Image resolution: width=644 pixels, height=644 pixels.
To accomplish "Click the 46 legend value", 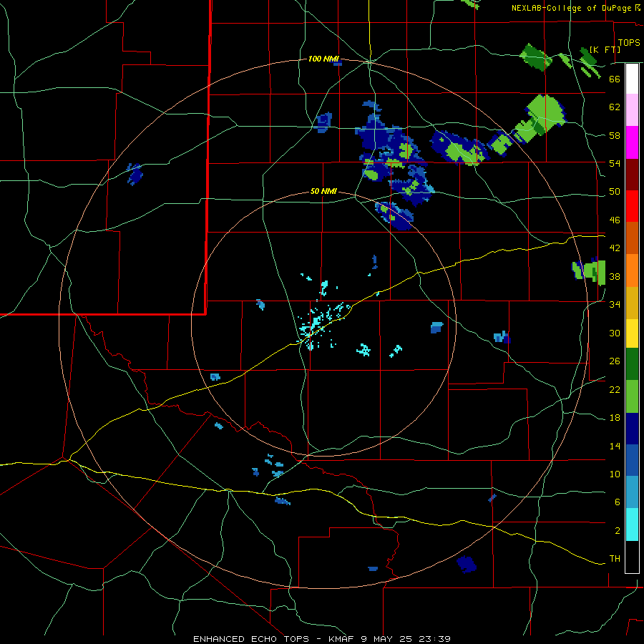I will coord(615,220).
